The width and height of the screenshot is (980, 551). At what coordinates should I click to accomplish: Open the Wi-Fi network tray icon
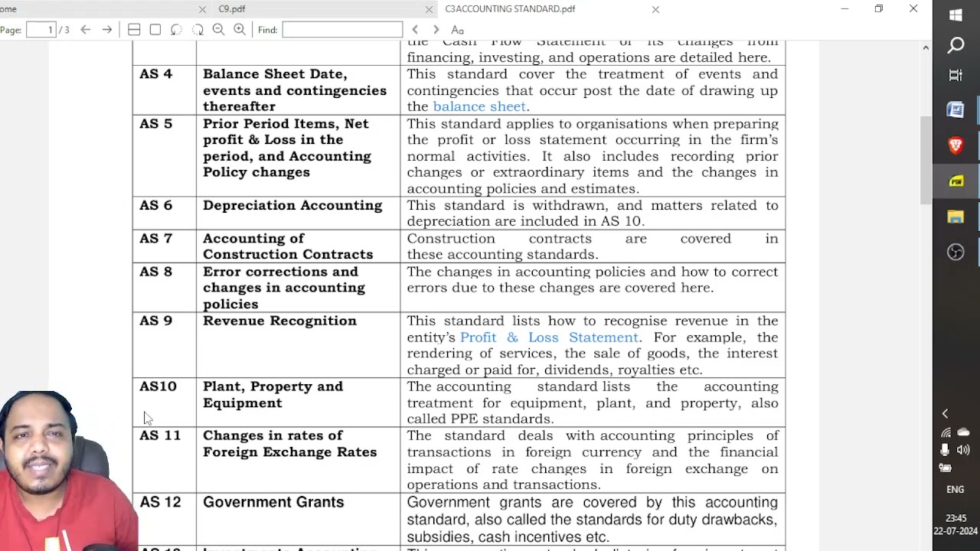tap(946, 432)
